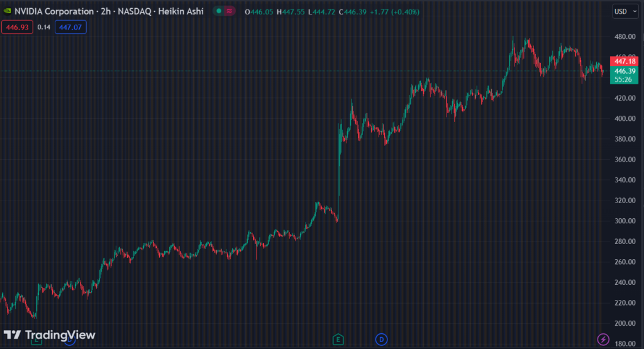The image size is (644, 349).
Task: Click the 480.00 price axis label
Action: click(x=625, y=36)
